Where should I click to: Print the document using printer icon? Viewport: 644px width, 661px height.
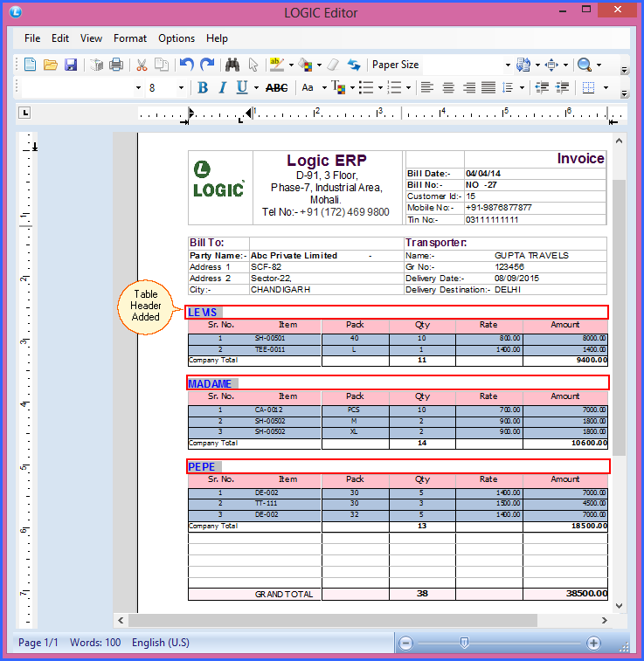(116, 65)
